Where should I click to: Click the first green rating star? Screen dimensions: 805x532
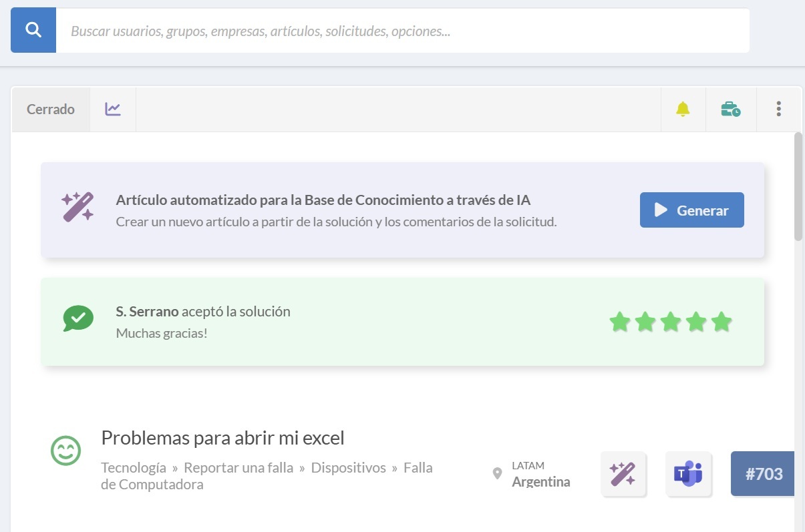620,322
